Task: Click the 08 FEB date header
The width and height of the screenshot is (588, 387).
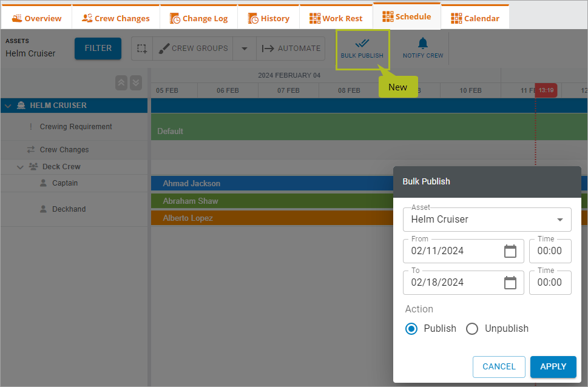Action: (x=349, y=90)
